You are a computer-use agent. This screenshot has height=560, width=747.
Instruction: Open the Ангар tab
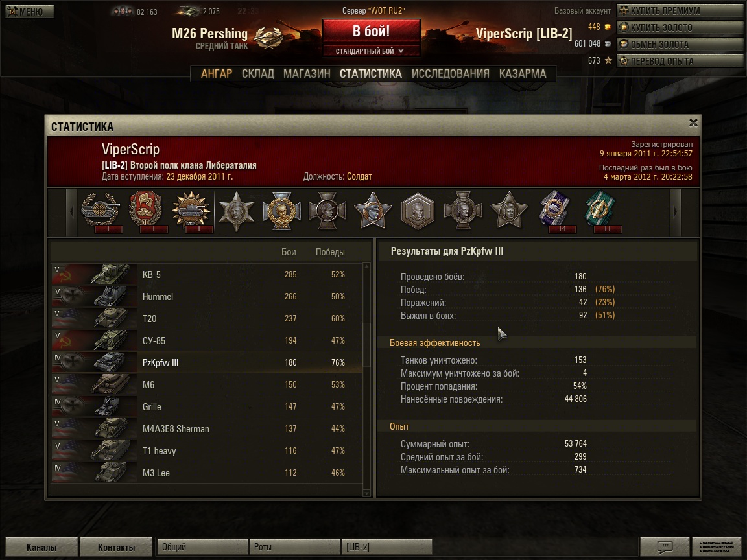tap(217, 74)
